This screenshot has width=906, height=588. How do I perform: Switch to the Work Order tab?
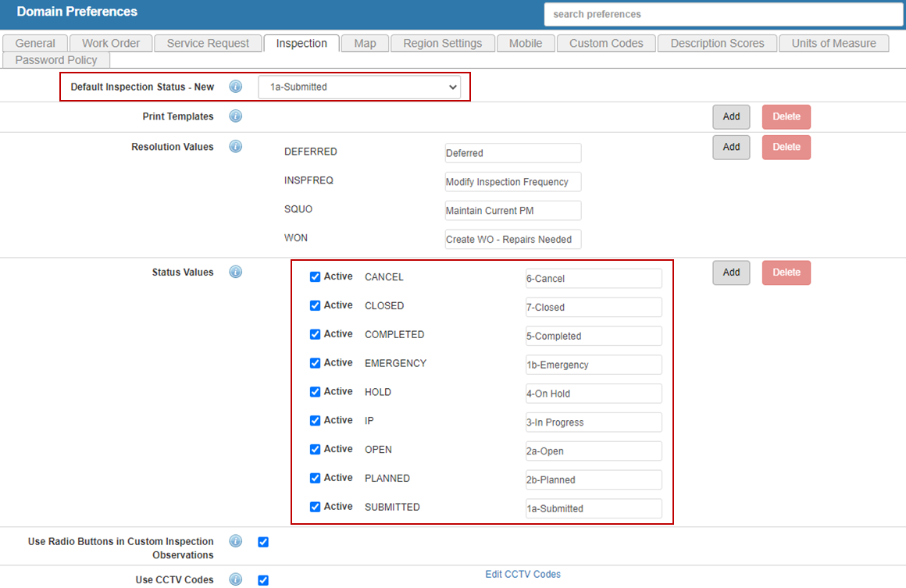(x=111, y=44)
